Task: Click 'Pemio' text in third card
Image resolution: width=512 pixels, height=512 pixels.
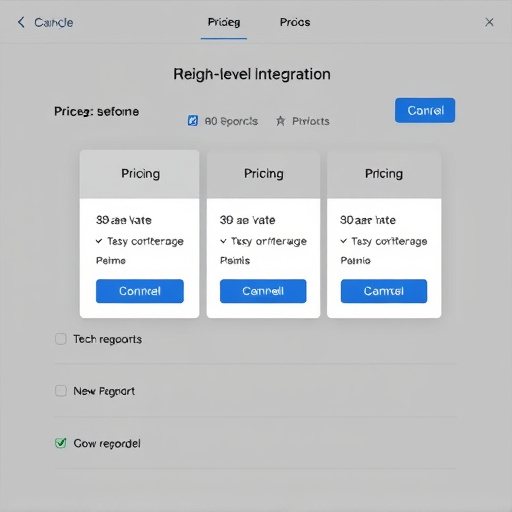Action: [x=355, y=260]
